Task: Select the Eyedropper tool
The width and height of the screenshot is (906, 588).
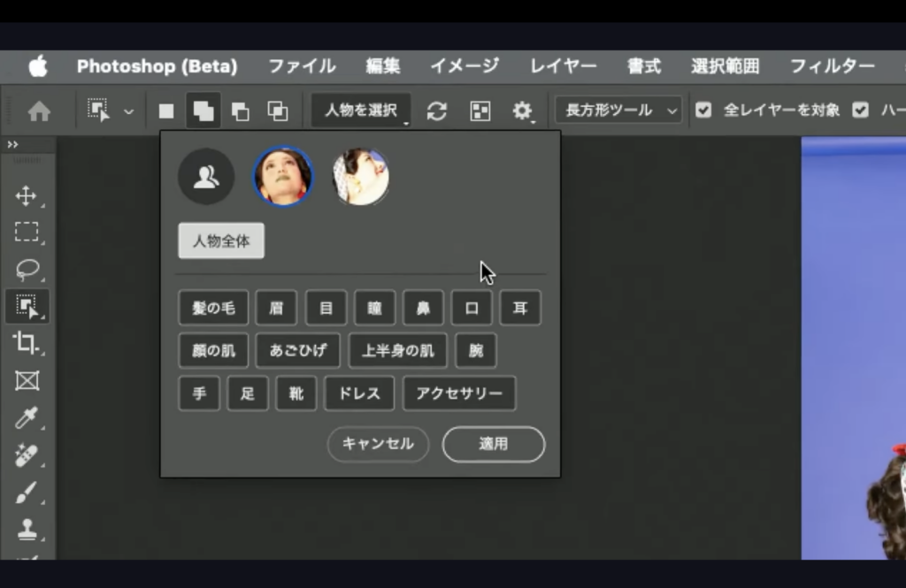Action: (27, 417)
